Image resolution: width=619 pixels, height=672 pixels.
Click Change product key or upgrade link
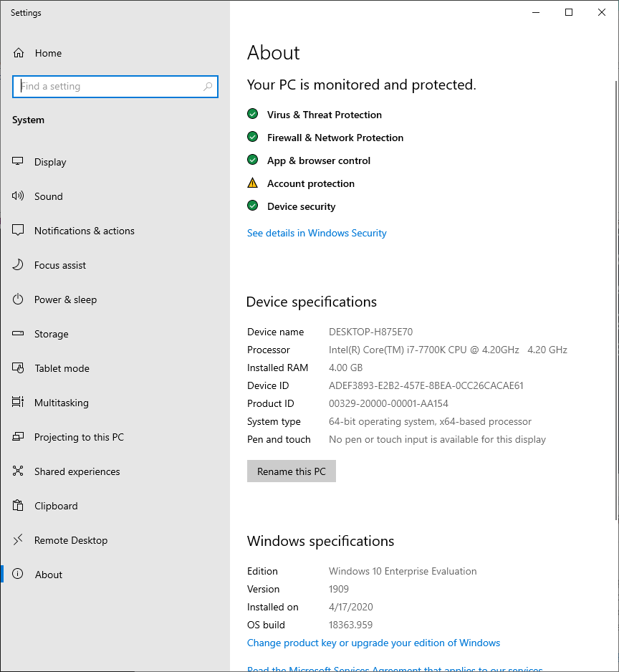373,643
